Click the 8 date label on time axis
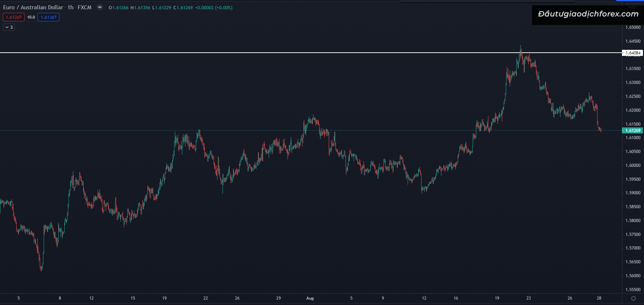This screenshot has width=644, height=305. pos(60,298)
